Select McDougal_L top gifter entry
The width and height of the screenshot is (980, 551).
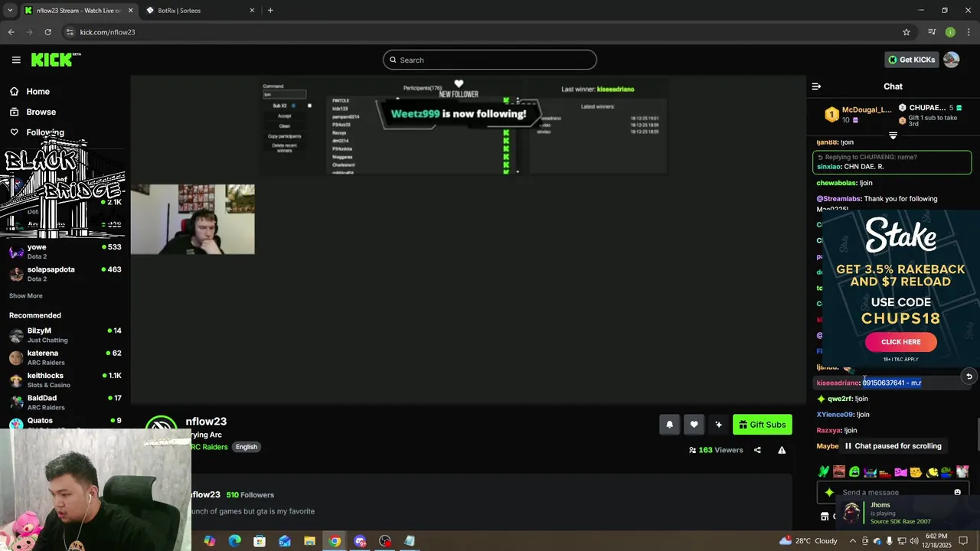[x=858, y=114]
